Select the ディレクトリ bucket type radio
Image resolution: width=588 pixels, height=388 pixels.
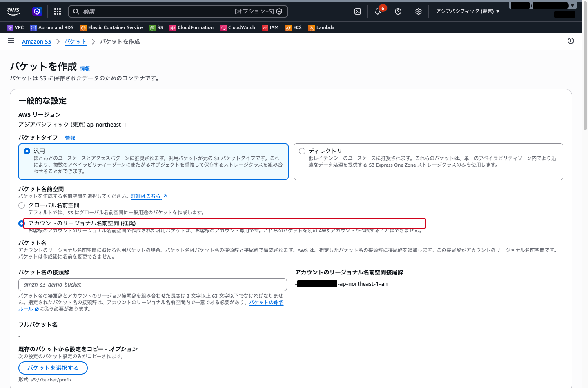(x=302, y=151)
